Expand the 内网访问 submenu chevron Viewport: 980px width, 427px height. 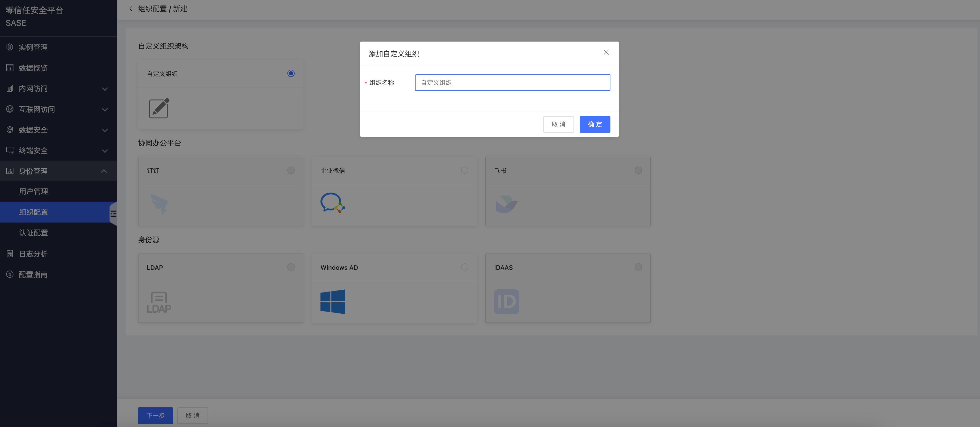click(105, 89)
